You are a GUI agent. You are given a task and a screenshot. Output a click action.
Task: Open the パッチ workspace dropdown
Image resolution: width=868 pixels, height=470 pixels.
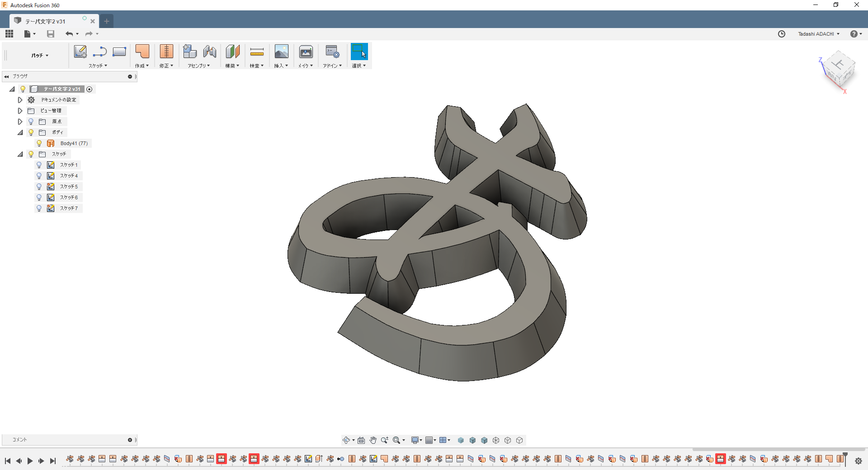(x=40, y=56)
